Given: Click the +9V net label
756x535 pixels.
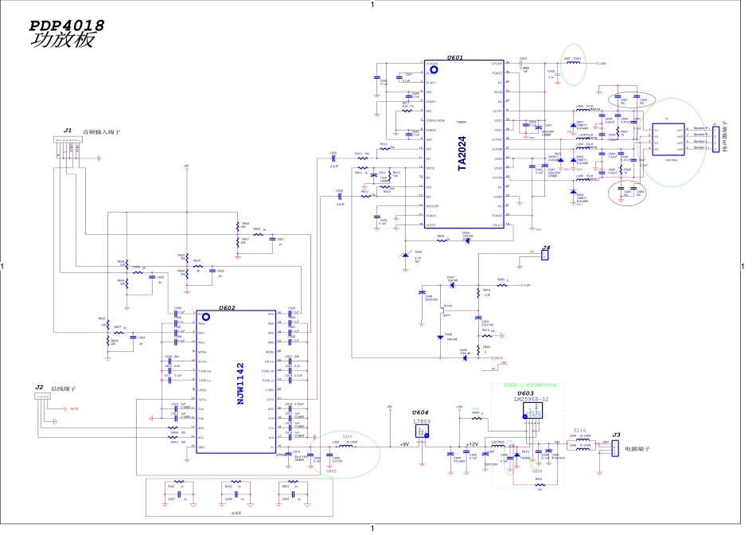Looking at the screenshot, I should click(x=403, y=443).
